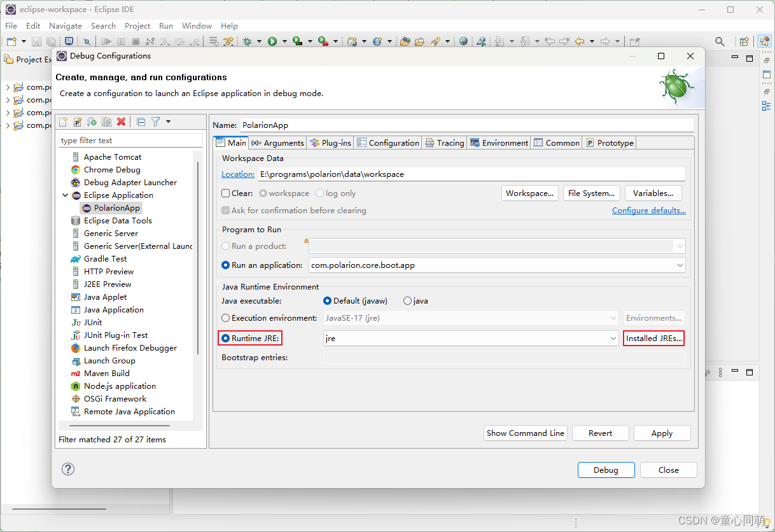This screenshot has width=775, height=532.
Task: Click the Debug bug icon in the main toolbar
Action: [248, 41]
